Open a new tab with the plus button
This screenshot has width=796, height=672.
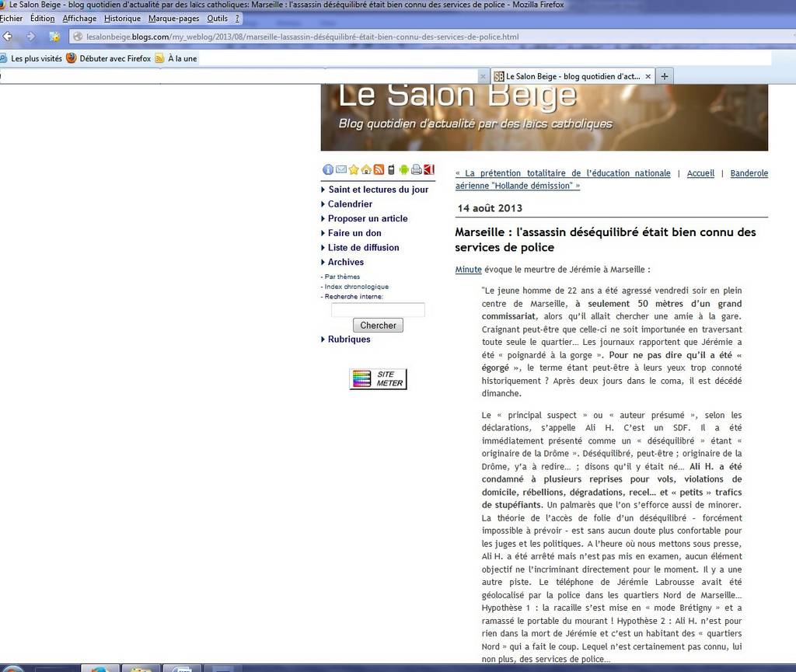(665, 77)
